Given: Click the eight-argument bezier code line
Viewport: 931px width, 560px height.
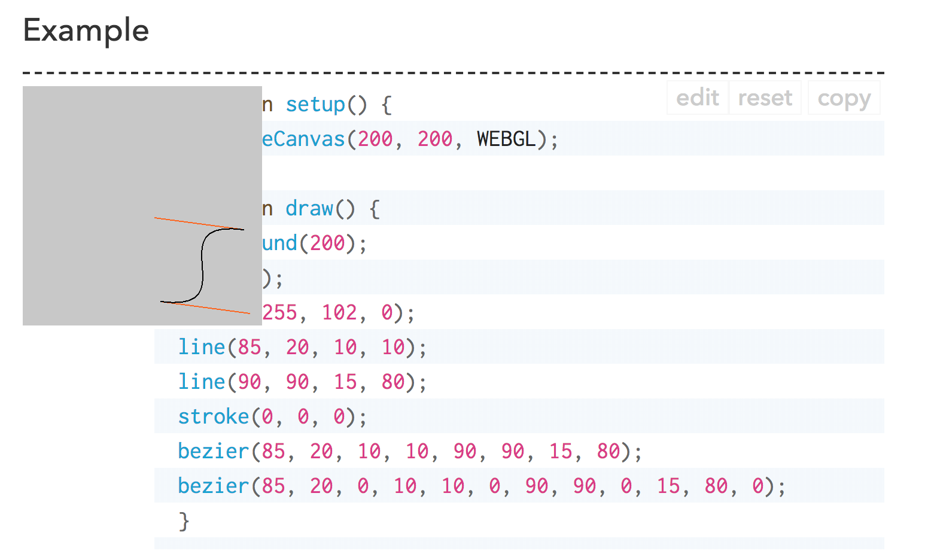Looking at the screenshot, I should pos(410,452).
